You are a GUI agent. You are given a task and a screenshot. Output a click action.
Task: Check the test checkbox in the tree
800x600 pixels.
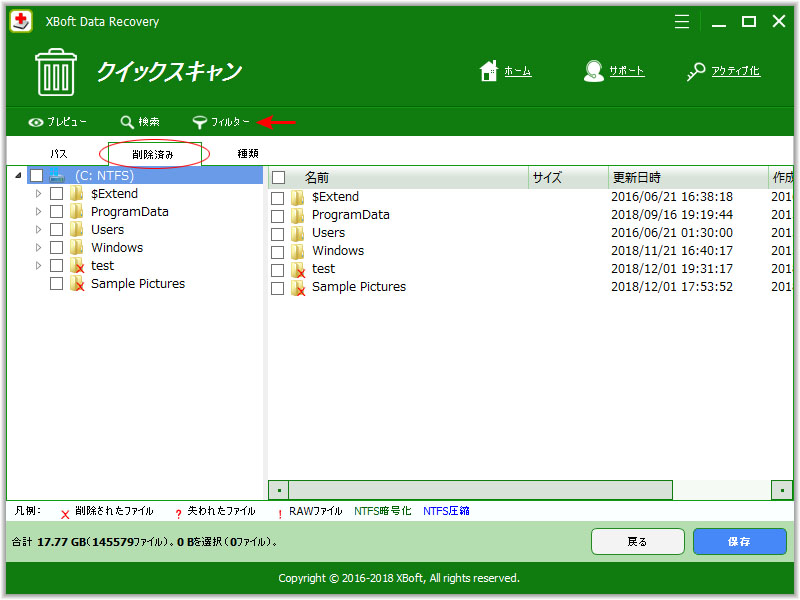tap(57, 266)
